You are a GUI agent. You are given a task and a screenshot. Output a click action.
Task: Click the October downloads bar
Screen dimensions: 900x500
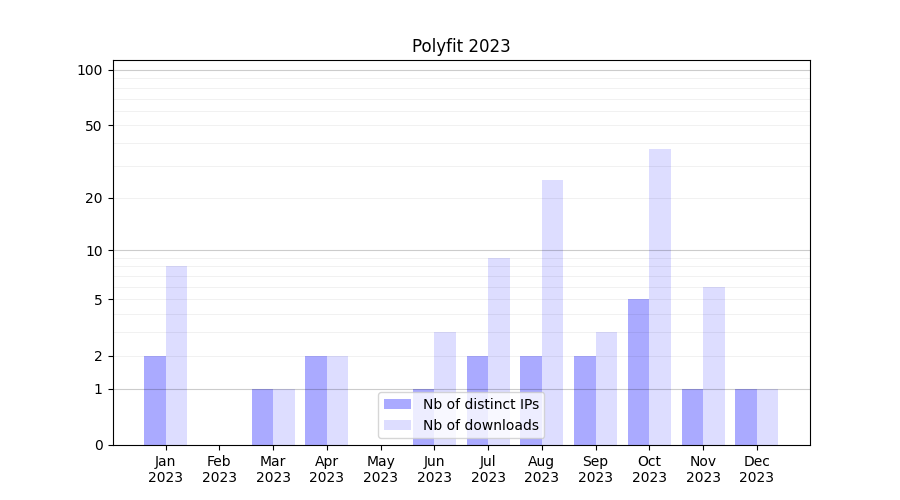click(660, 296)
